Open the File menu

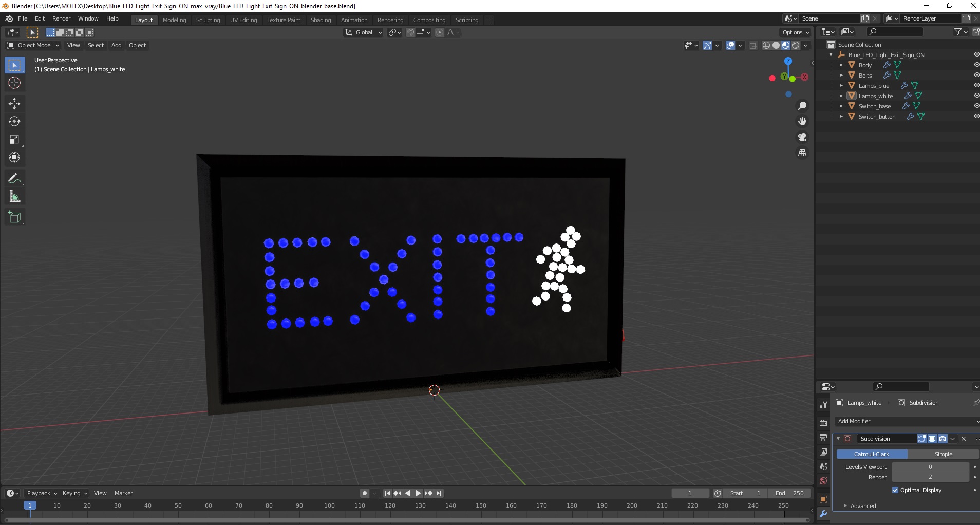point(23,18)
